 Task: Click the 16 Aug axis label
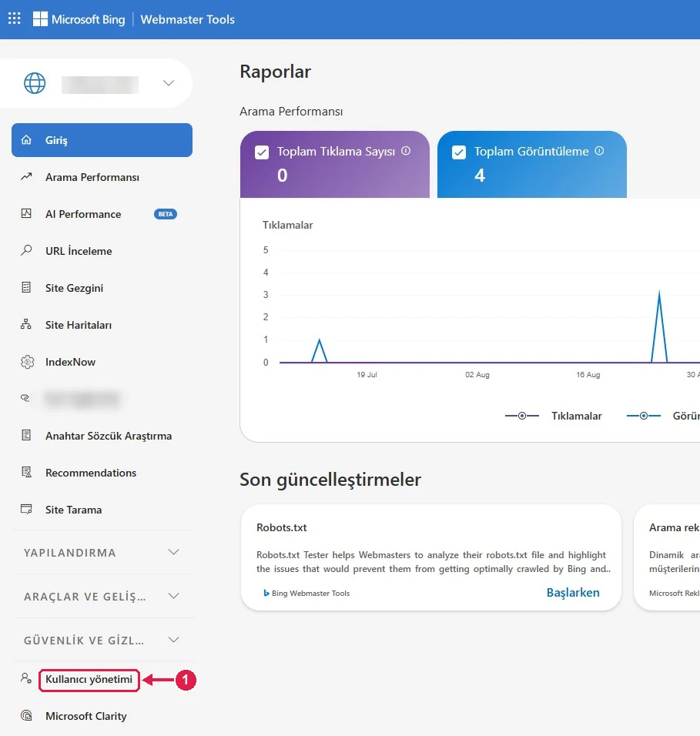click(x=588, y=375)
